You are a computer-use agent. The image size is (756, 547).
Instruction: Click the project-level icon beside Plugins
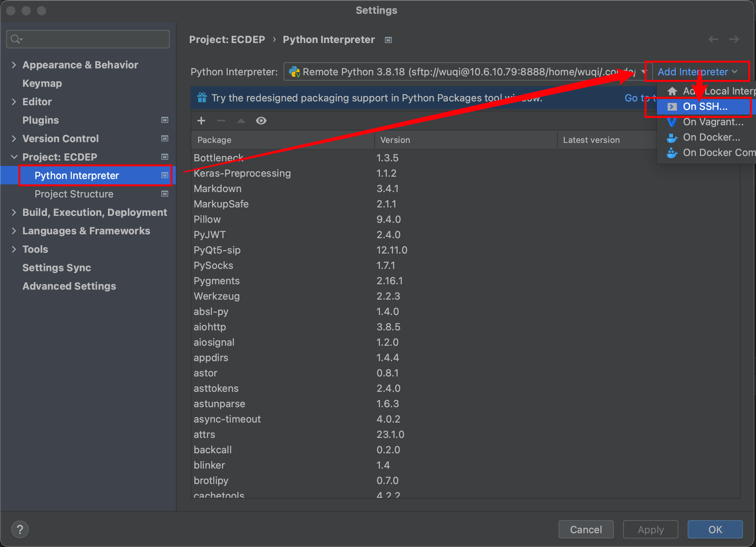(x=165, y=120)
